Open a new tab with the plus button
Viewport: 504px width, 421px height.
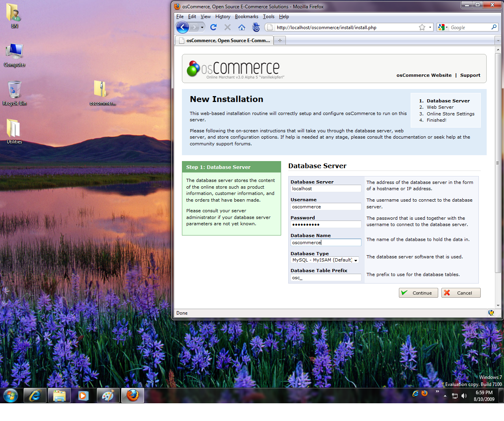coord(280,40)
